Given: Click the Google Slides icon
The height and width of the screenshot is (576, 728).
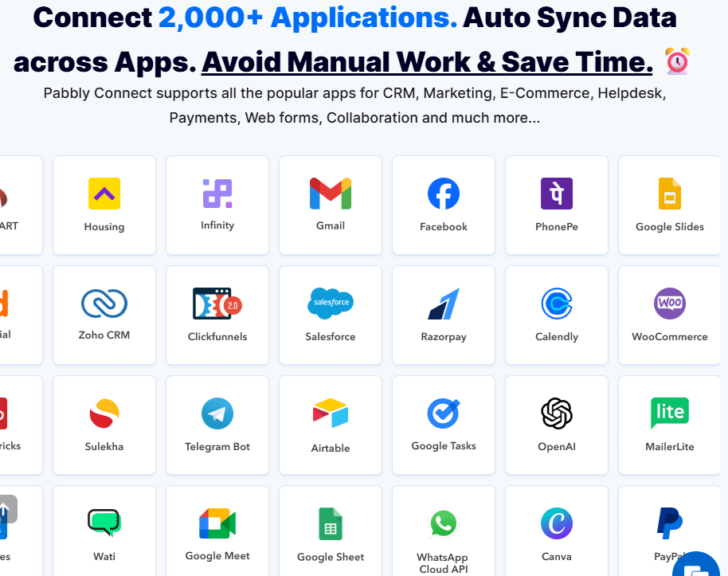Looking at the screenshot, I should tap(670, 194).
